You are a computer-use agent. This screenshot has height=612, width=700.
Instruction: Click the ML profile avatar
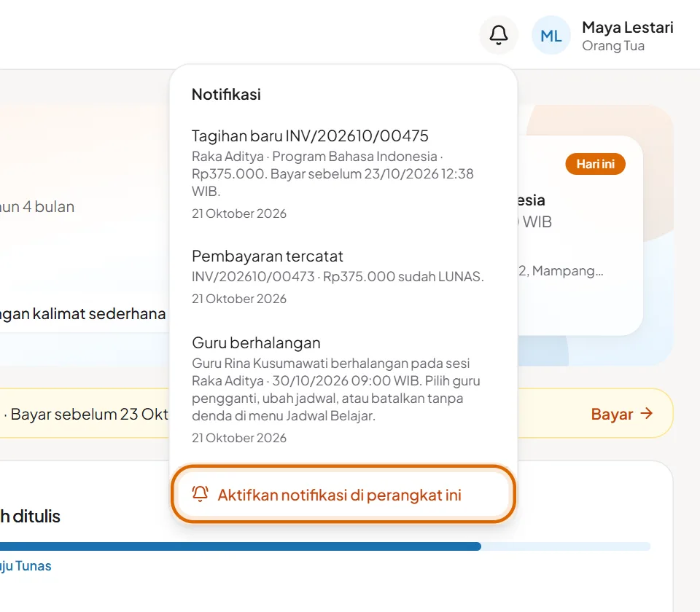click(x=551, y=35)
